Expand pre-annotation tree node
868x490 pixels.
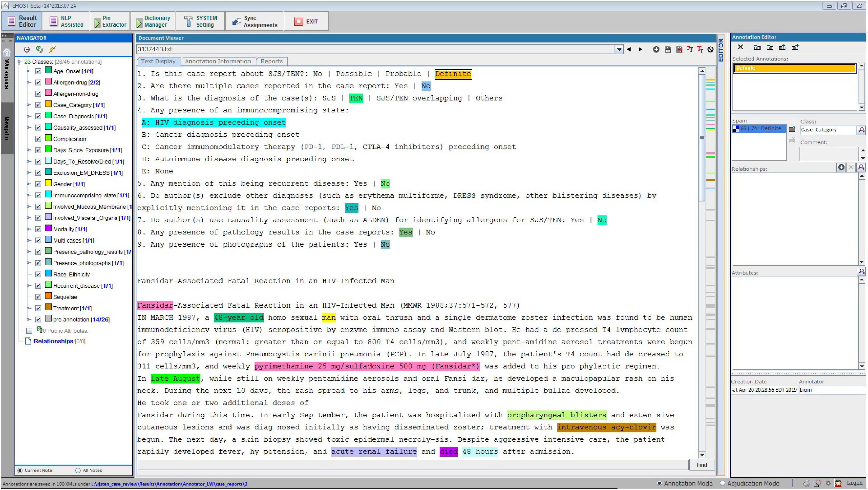coord(29,319)
